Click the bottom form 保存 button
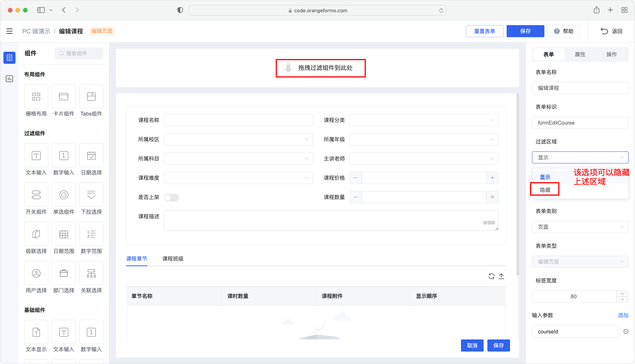The image size is (635, 364). point(499,346)
